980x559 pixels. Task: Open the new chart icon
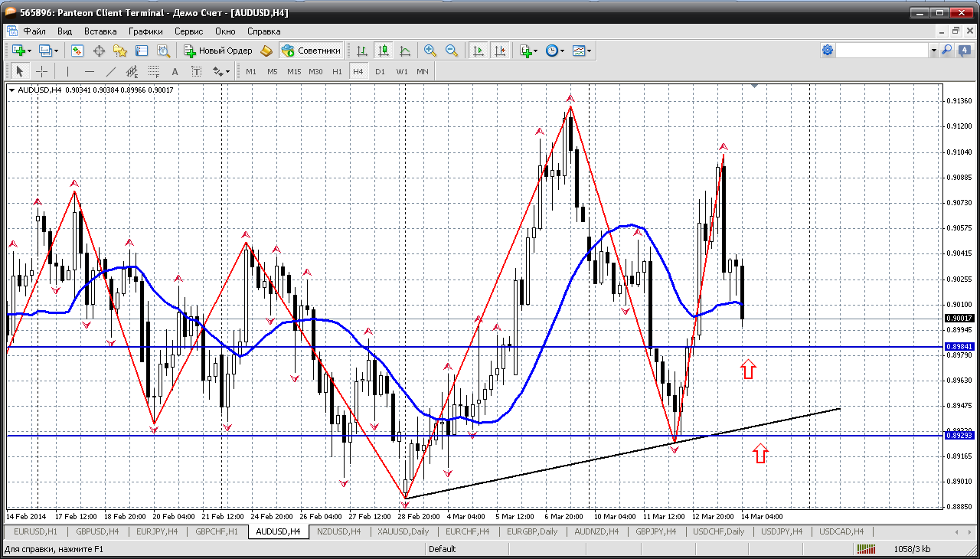pyautogui.click(x=18, y=51)
